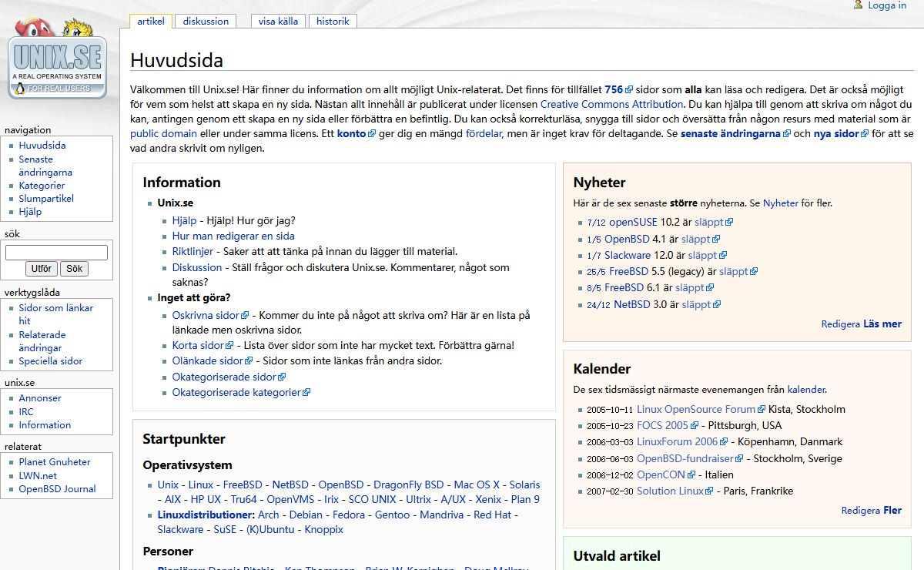Open the Debian distribution page
Viewport: 924px width, 570px height.
[306, 515]
